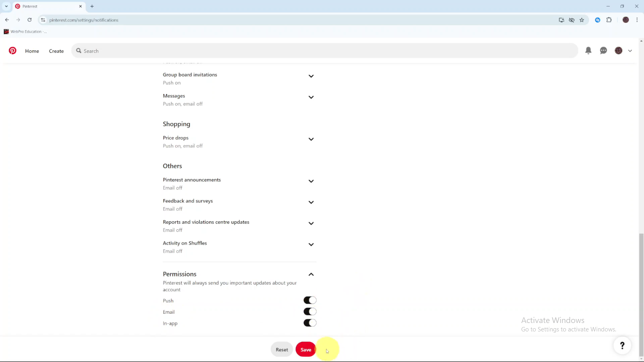
Task: Open the Create menu
Action: tap(56, 51)
